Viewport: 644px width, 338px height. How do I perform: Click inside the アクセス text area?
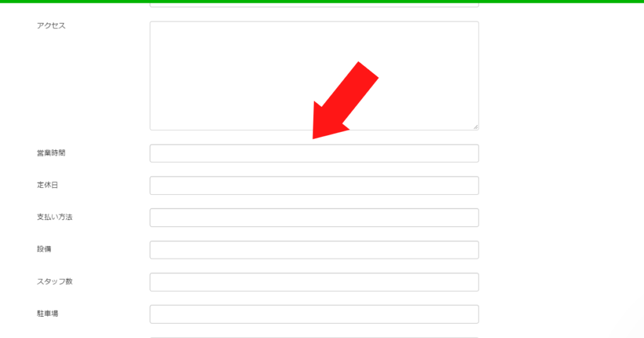pos(314,76)
